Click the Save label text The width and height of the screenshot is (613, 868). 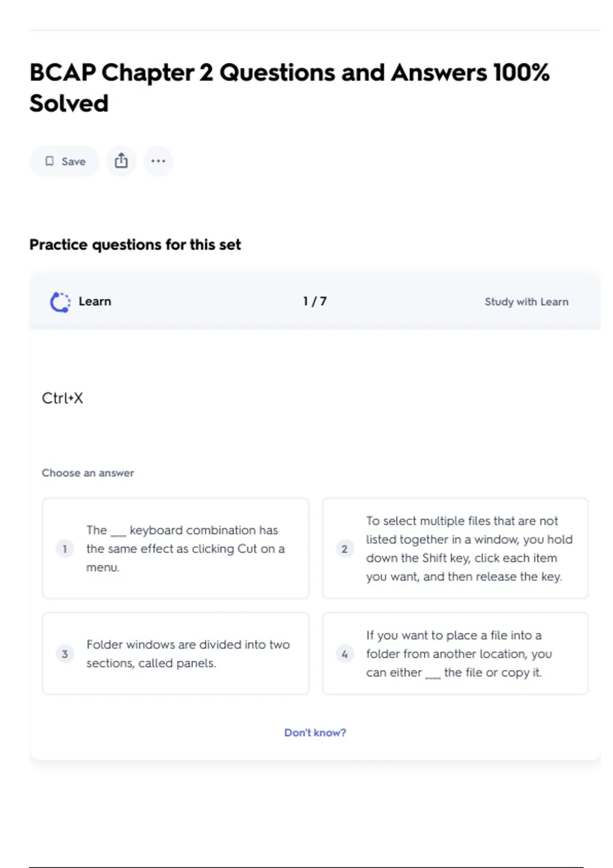pyautogui.click(x=74, y=161)
